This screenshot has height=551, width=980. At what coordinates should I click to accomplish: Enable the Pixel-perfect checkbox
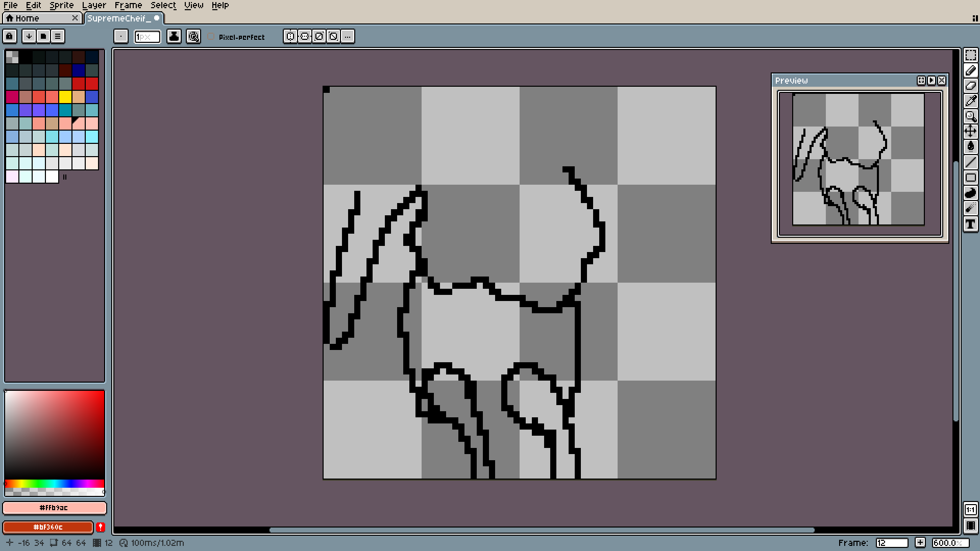pyautogui.click(x=211, y=37)
